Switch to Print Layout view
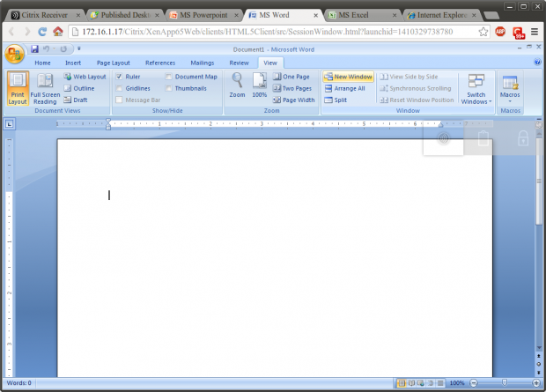This screenshot has width=546, height=392. pos(18,88)
